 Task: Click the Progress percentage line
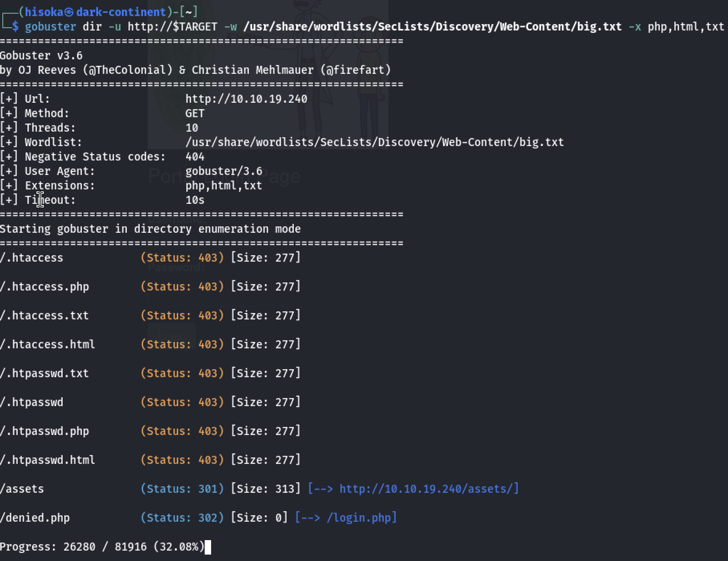(x=102, y=546)
